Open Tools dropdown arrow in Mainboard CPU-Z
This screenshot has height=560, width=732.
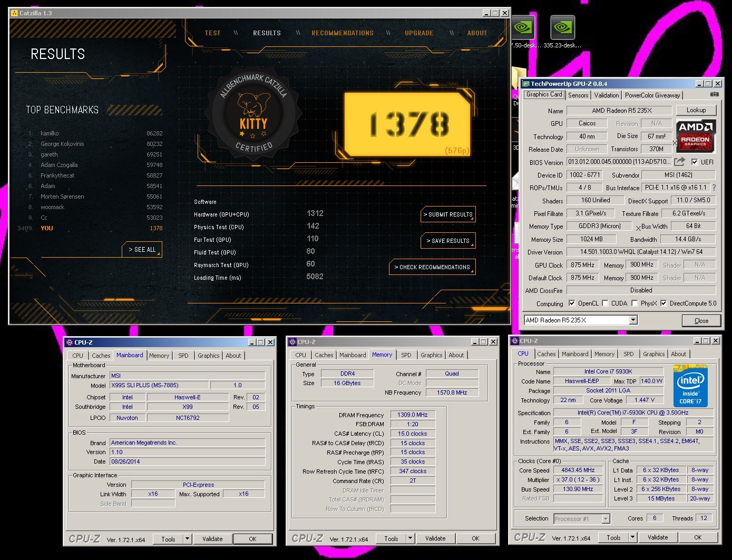click(187, 539)
